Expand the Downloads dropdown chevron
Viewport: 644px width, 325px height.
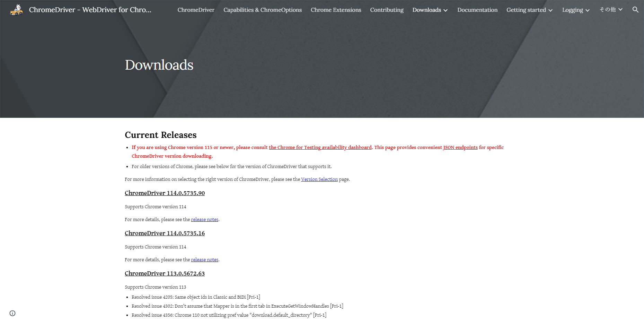pos(445,10)
